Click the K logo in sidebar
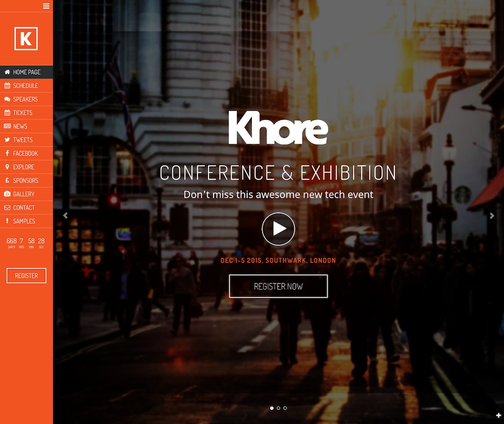Image resolution: width=504 pixels, height=424 pixels. point(26,39)
